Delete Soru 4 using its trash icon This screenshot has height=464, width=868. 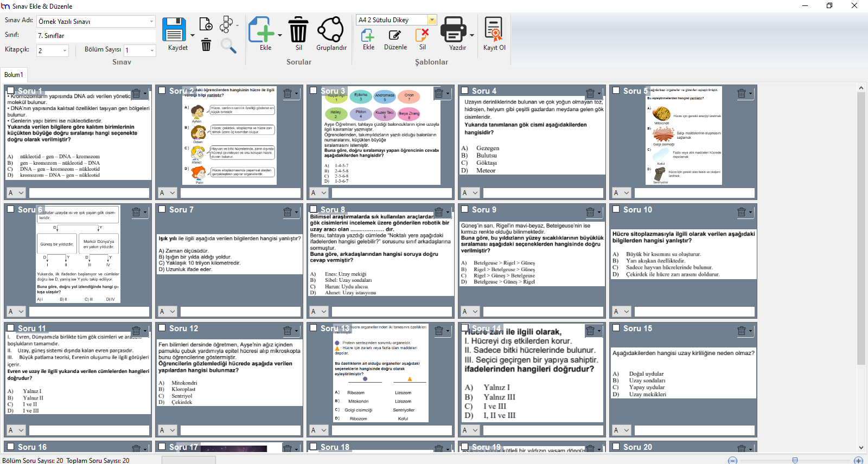pos(590,93)
